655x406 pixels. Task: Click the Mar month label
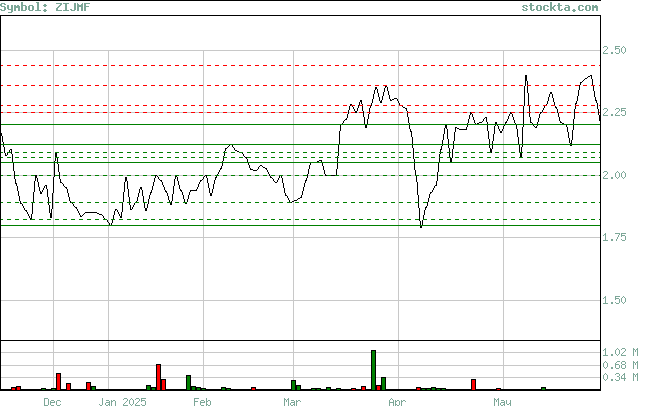292,402
